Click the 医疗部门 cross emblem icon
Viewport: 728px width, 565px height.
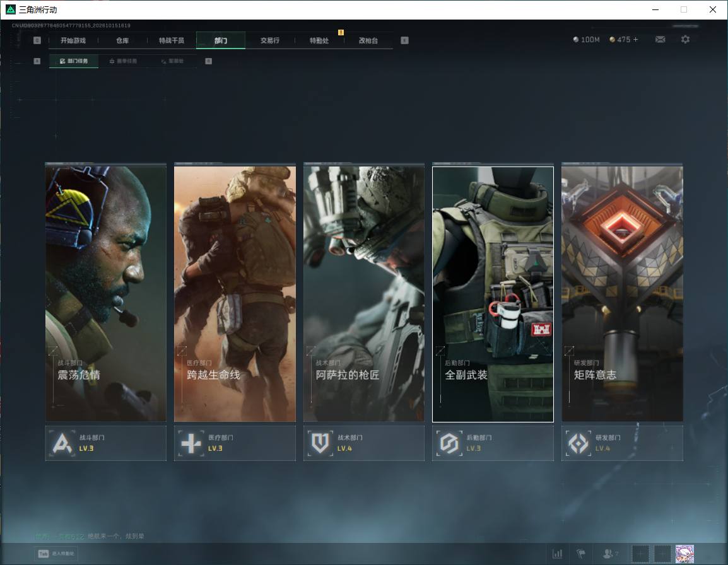click(191, 443)
